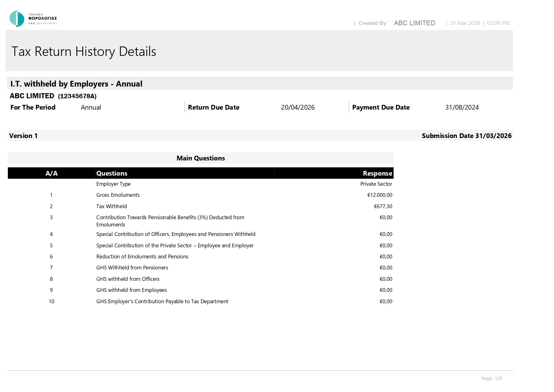
Task: Click the Page 1/9 indicator
Action: [x=491, y=378]
